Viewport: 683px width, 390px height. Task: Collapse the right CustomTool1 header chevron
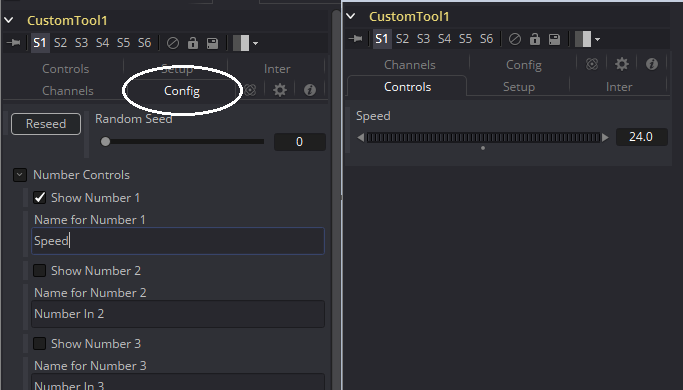(x=351, y=17)
